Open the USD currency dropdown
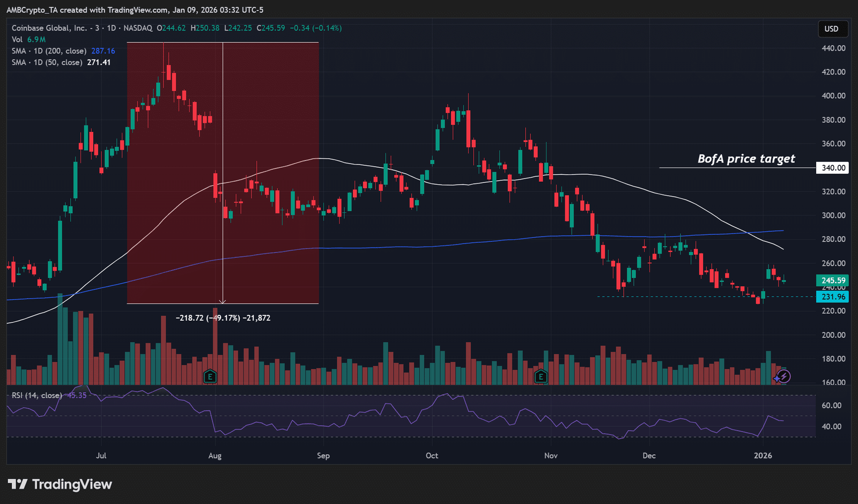 coord(832,29)
